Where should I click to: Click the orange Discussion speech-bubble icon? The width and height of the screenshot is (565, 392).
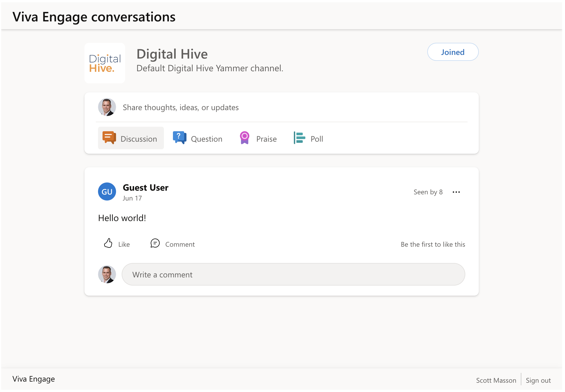(109, 138)
